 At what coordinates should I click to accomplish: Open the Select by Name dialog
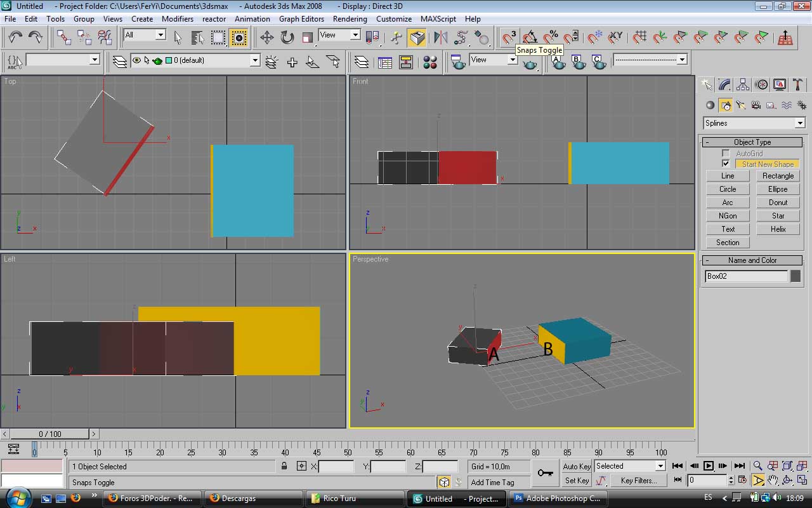pyautogui.click(x=198, y=37)
